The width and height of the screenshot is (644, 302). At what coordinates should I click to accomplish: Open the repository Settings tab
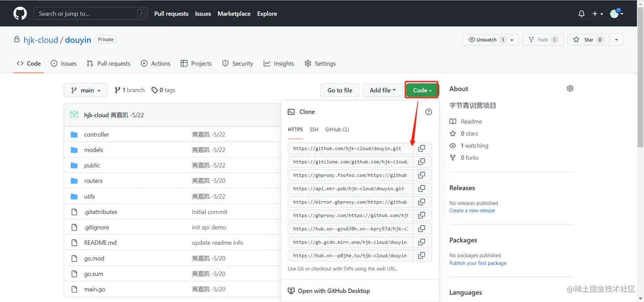click(x=320, y=63)
